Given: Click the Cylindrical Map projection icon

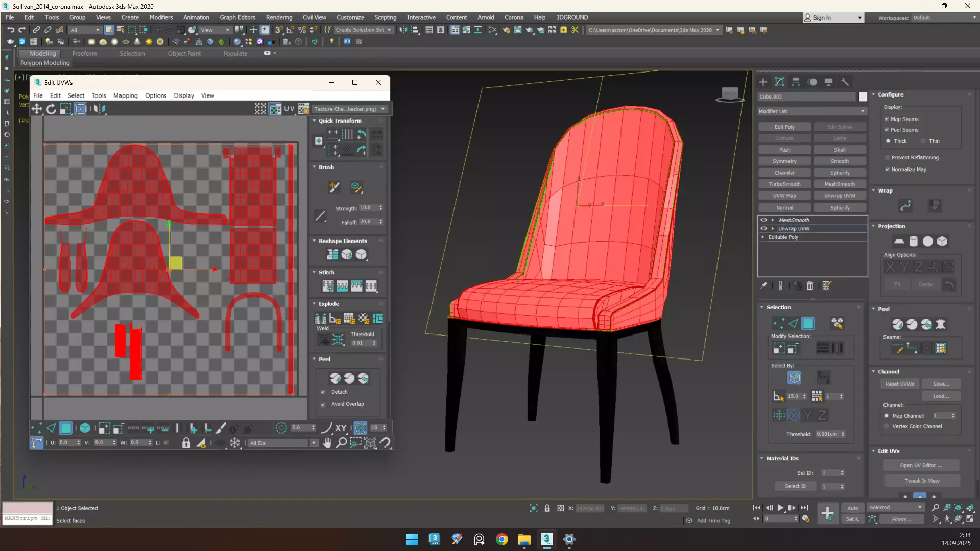Looking at the screenshot, I should click(914, 242).
